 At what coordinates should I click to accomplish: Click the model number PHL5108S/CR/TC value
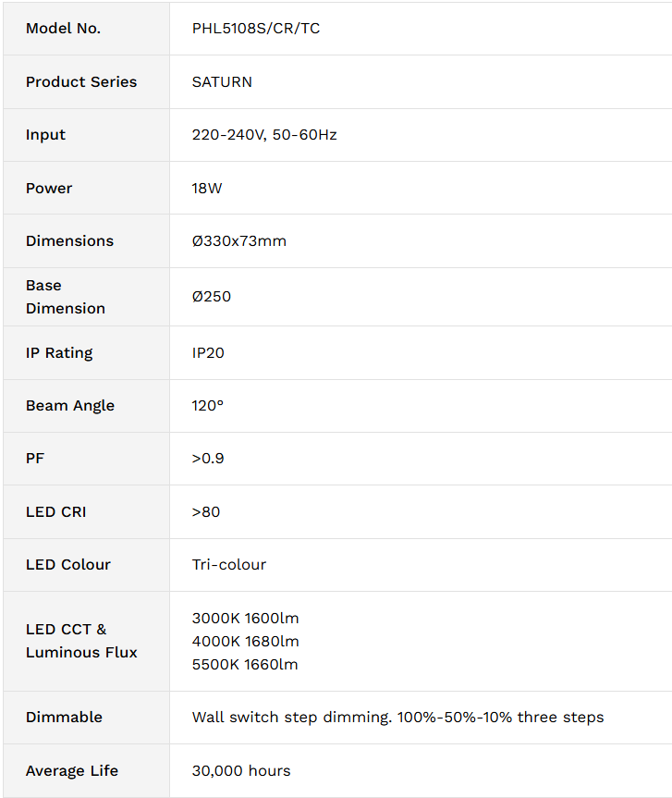[x=256, y=29]
